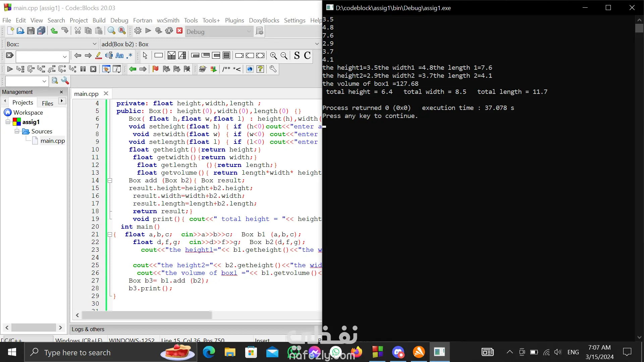
Task: Click the editor horizontal scrollbar thumb
Action: [x=147, y=315]
